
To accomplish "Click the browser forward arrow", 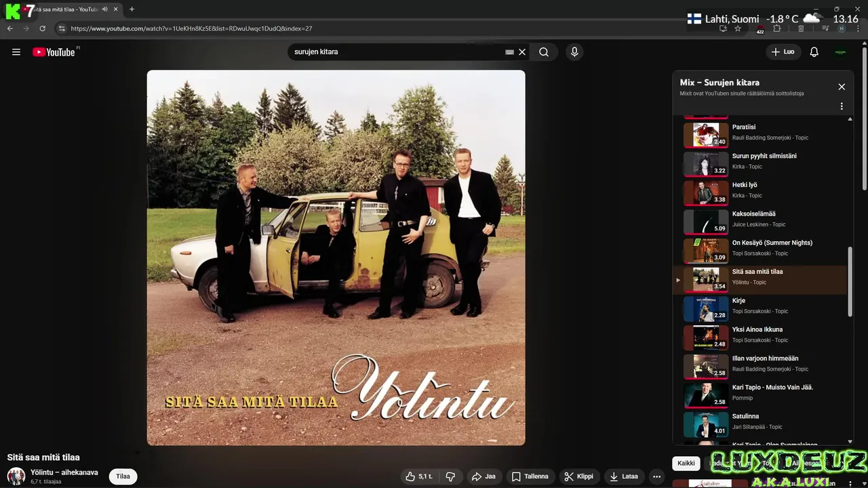I will click(26, 28).
